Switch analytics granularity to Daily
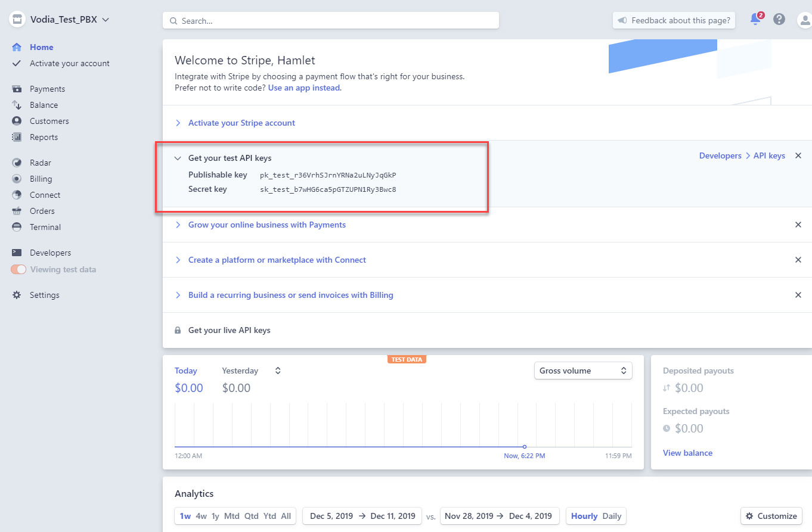This screenshot has height=532, width=812. tap(612, 516)
